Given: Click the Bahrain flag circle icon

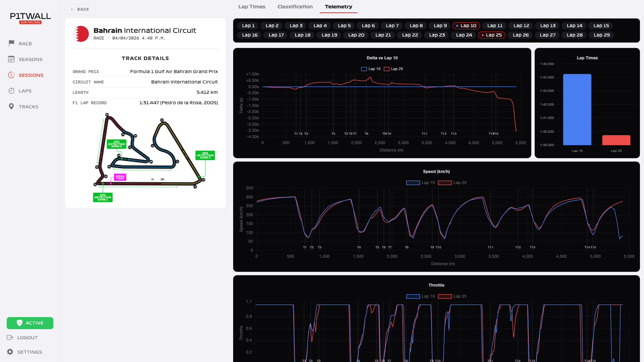Looking at the screenshot, I should [81, 34].
